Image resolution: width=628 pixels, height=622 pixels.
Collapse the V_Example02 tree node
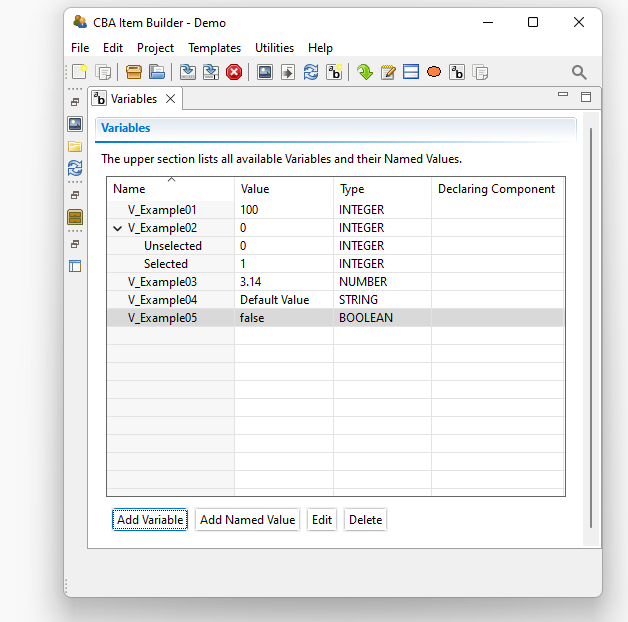coord(119,228)
